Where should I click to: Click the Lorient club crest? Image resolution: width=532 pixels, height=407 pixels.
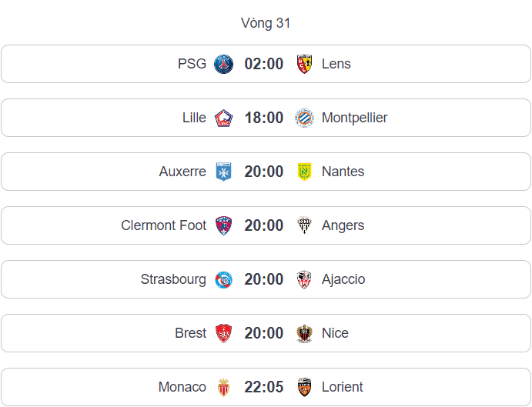tap(304, 387)
